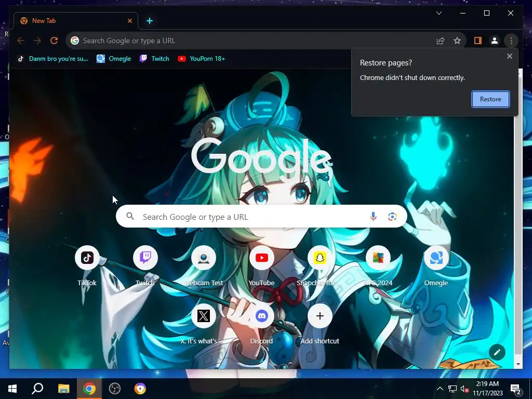Open OBS Studio from taskbar
This screenshot has height=399, width=532.
coord(115,389)
